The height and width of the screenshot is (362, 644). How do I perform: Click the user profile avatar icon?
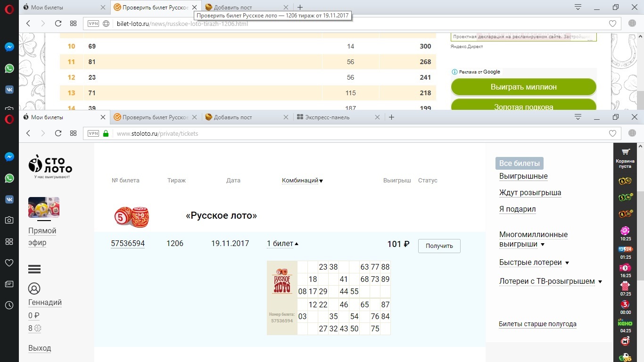coord(34,288)
